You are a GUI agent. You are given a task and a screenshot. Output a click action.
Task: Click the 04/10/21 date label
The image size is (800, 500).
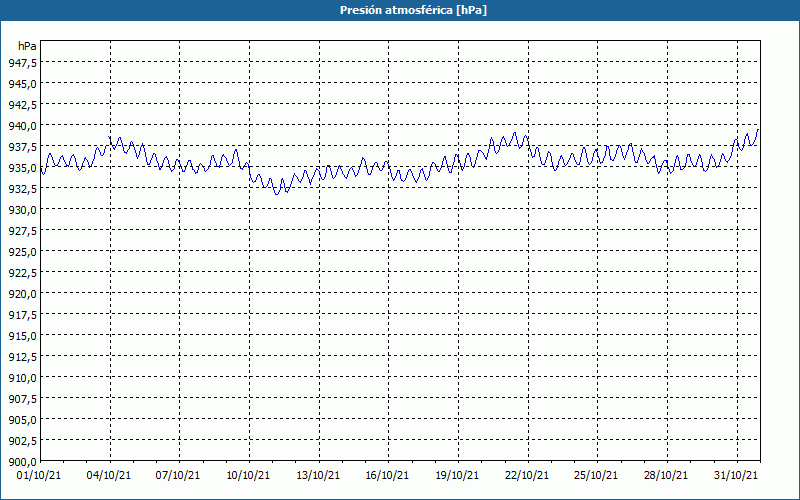click(x=109, y=476)
